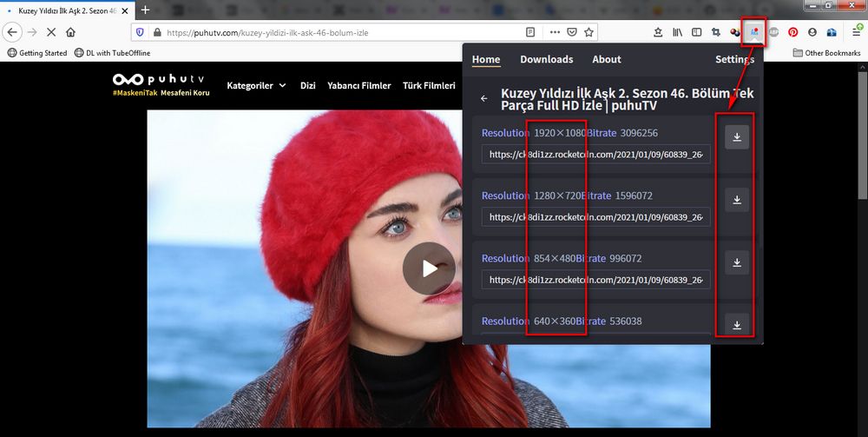Bookmark this page with the star
868x437 pixels.
click(589, 32)
